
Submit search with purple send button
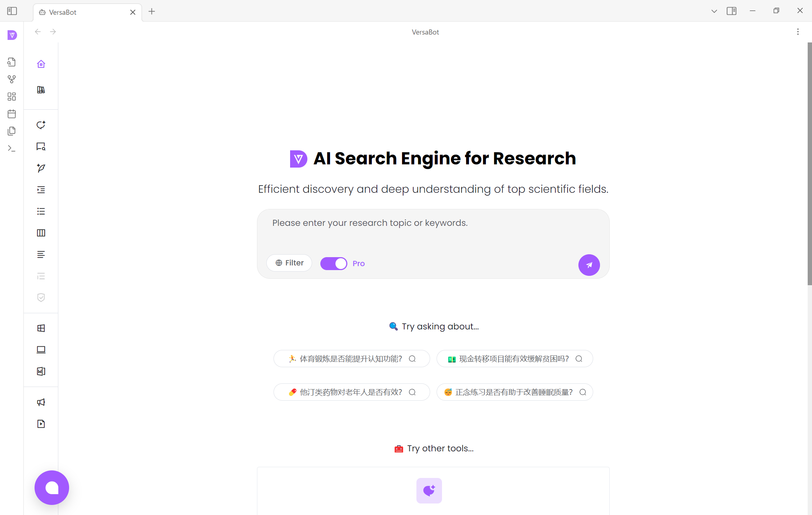click(x=589, y=265)
